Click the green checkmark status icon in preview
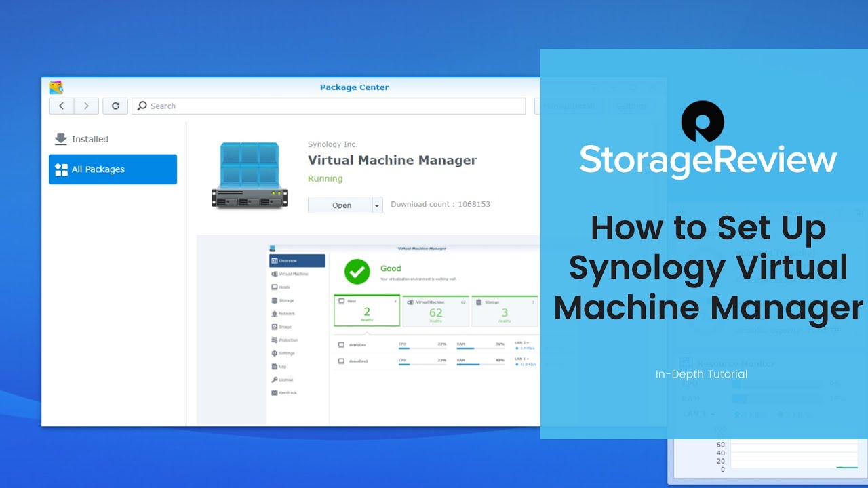The image size is (868, 488). [x=357, y=272]
